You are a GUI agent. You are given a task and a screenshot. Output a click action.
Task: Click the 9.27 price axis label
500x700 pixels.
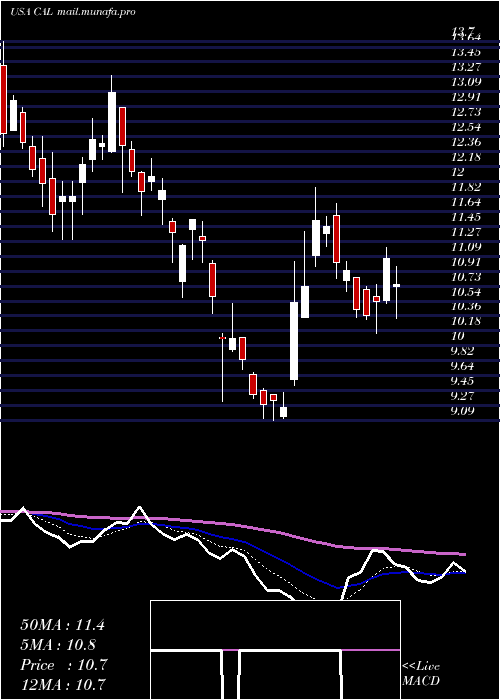pyautogui.click(x=462, y=396)
